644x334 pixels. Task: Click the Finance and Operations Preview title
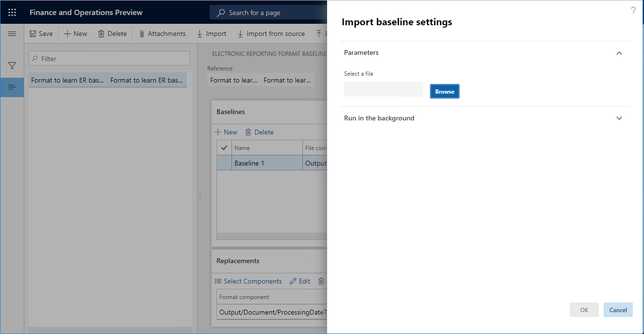point(86,13)
